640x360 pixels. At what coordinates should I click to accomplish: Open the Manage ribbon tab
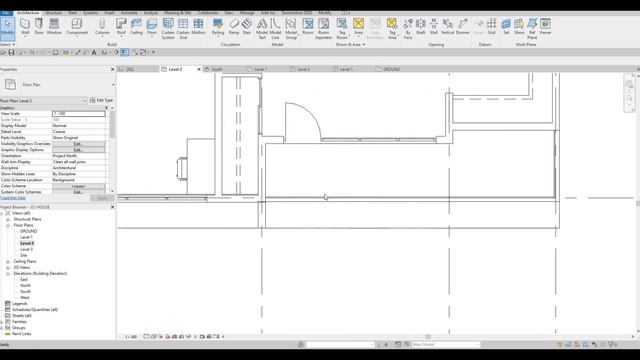point(247,13)
